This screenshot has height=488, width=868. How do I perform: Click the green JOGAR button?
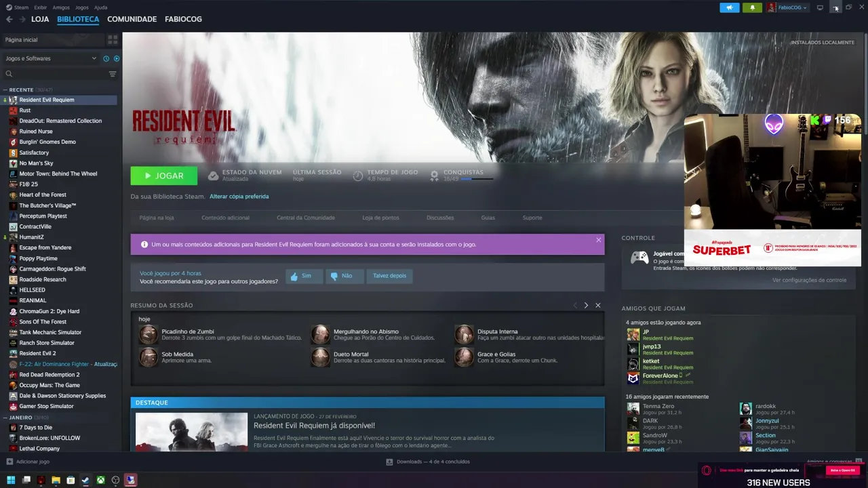164,176
